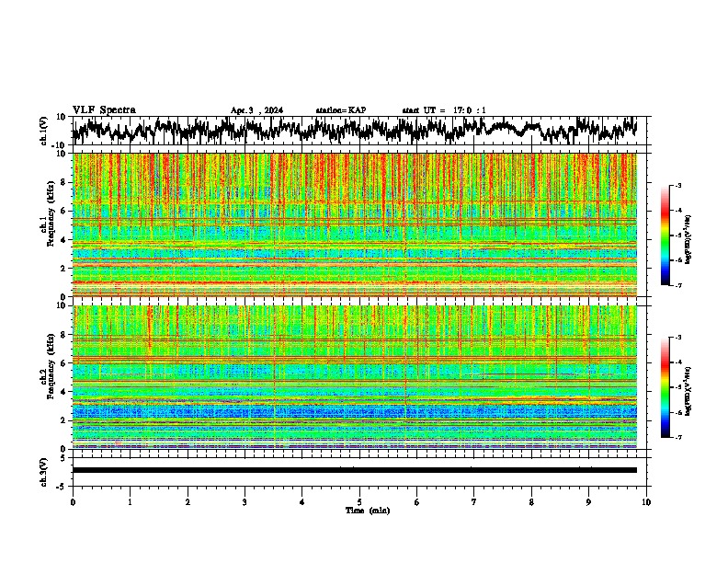
Task: Click the ch.1 waveform trace panel
Action: pos(358,131)
